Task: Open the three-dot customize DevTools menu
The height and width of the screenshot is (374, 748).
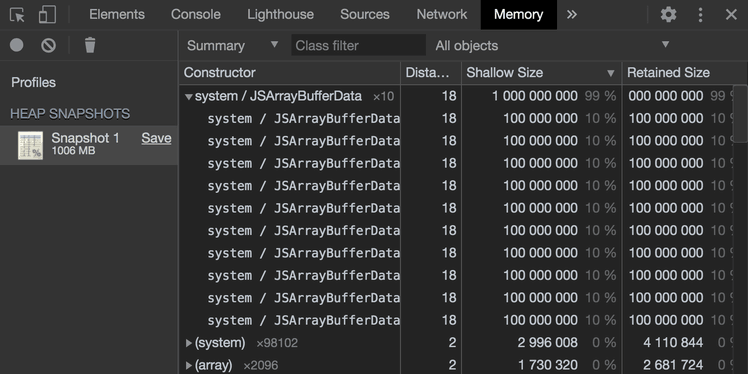Action: point(700,15)
